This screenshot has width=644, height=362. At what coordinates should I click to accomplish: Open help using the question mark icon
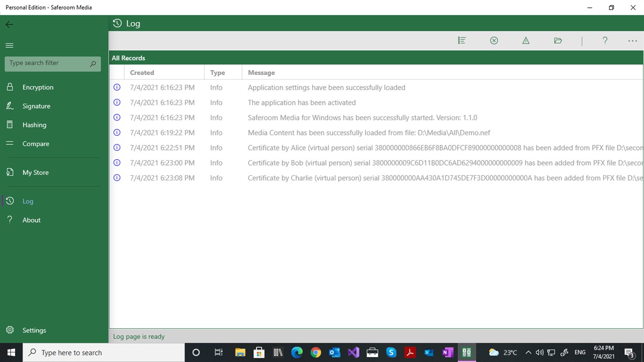[x=605, y=40]
